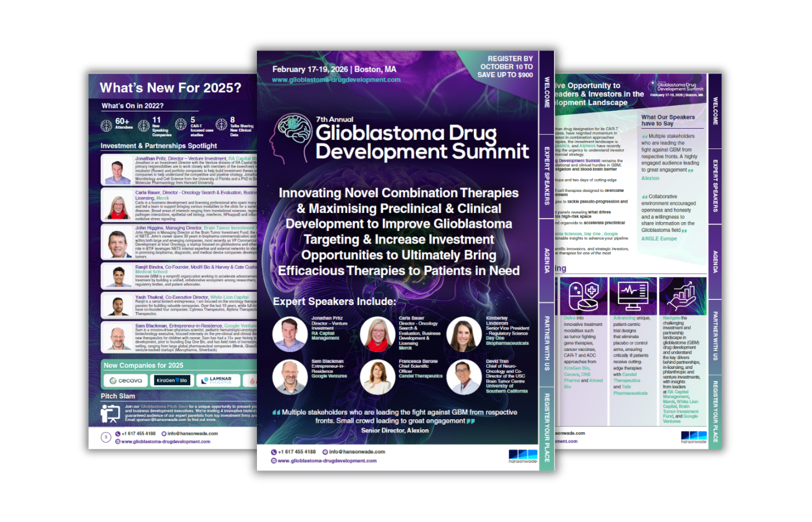
Task: Click the Hanson Wade logo on right page
Action: coord(694,437)
